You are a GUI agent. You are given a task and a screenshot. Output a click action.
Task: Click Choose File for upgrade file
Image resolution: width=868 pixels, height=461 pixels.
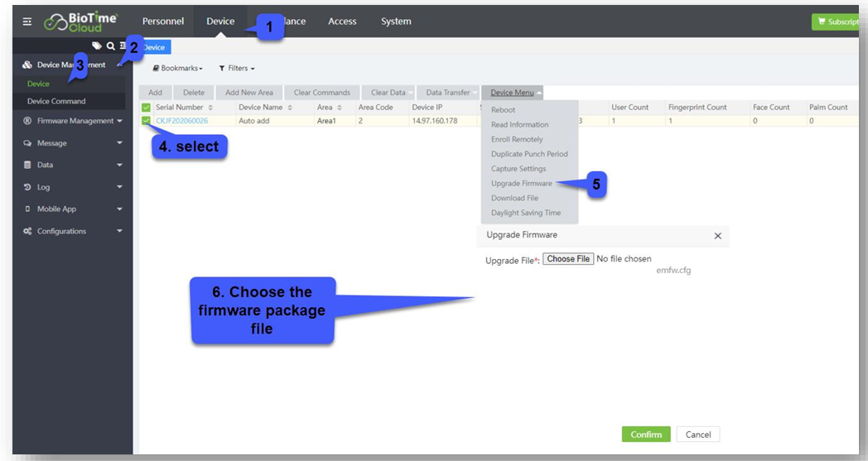tap(568, 259)
